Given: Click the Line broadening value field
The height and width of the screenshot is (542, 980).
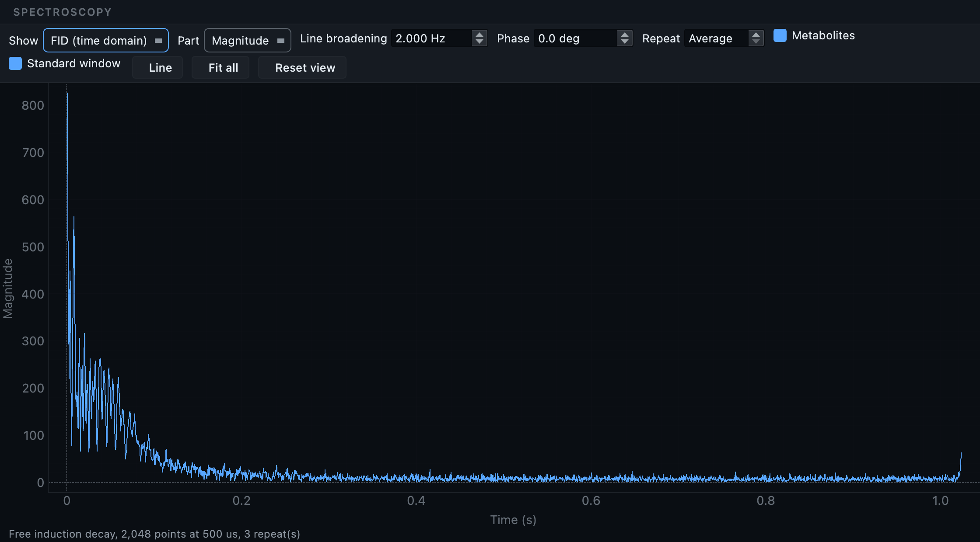Looking at the screenshot, I should click(431, 38).
